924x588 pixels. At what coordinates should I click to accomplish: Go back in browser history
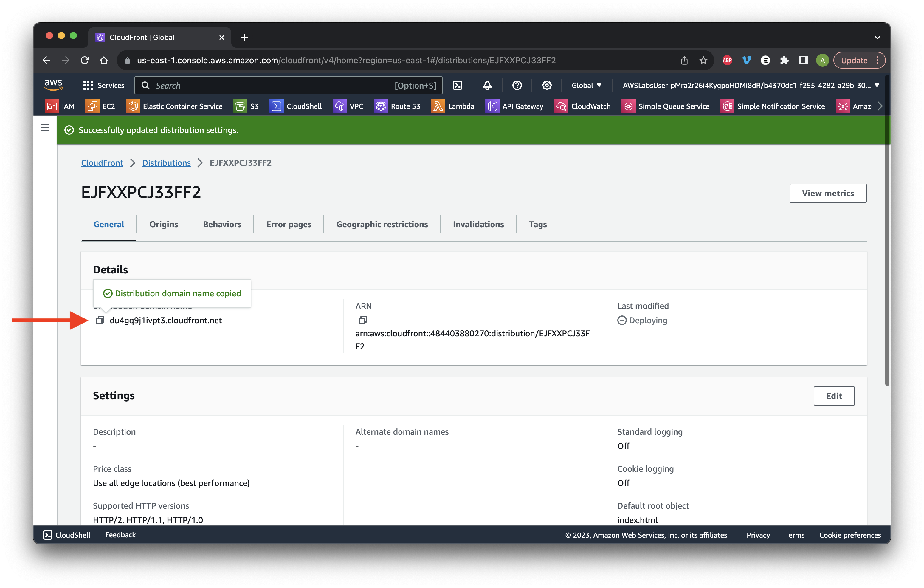coord(46,60)
